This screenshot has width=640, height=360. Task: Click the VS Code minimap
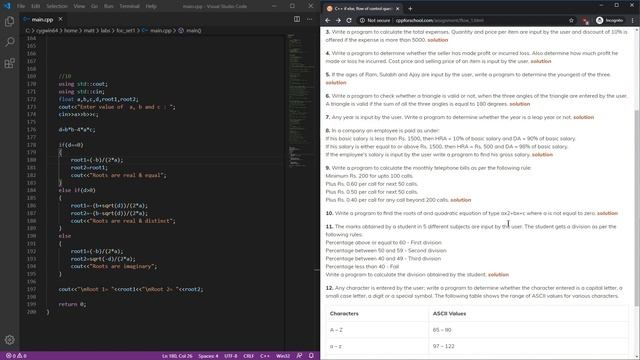pyautogui.click(x=302, y=102)
